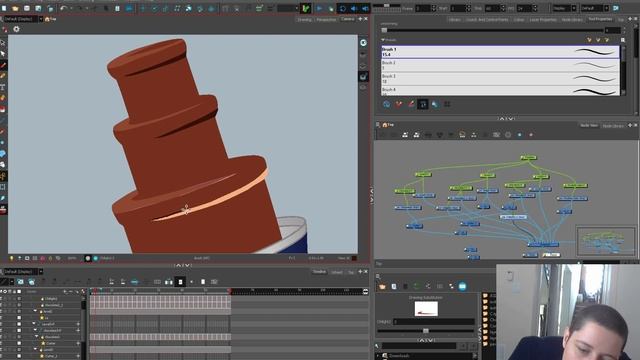Switch to the Xsheet tab
This screenshot has height=360, width=640.
[x=337, y=272]
